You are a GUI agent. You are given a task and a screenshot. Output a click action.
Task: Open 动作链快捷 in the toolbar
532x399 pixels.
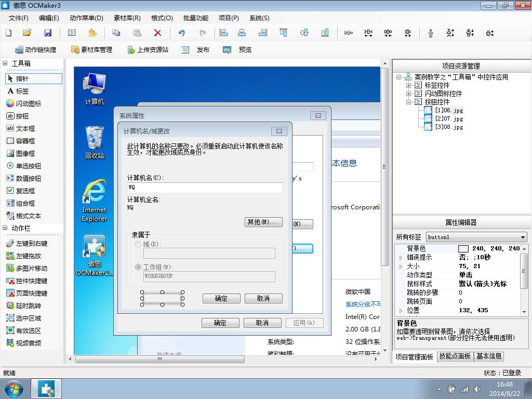click(x=36, y=50)
